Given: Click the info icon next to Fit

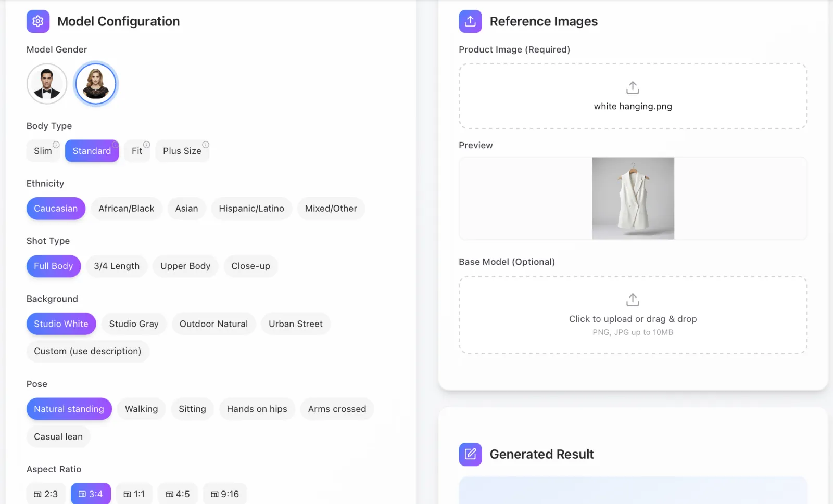Looking at the screenshot, I should (146, 145).
